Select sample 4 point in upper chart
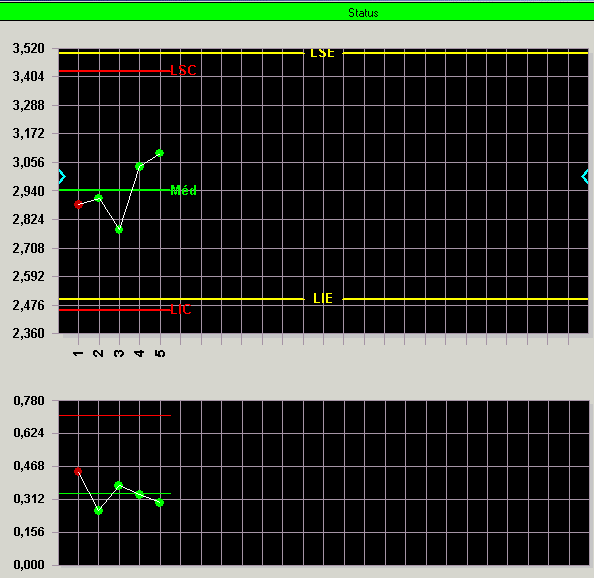This screenshot has width=594, height=578. (139, 166)
